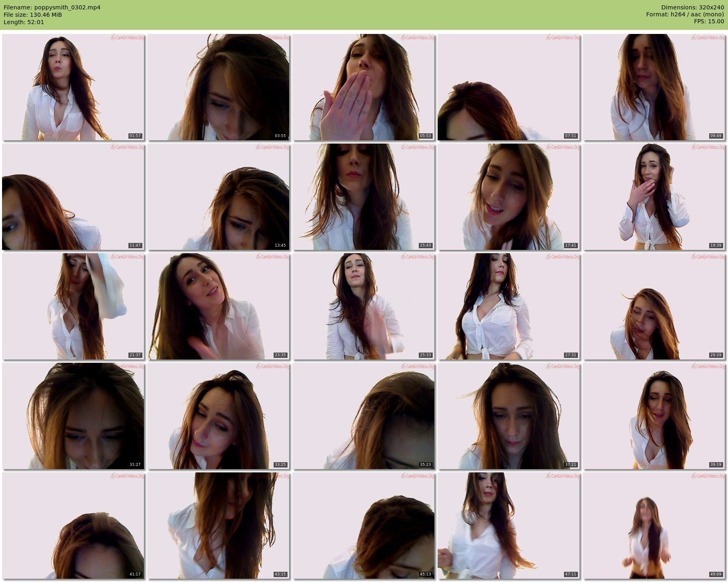Open the thumbnail stamped 01:57
The width and height of the screenshot is (728, 582).
pyautogui.click(x=73, y=87)
